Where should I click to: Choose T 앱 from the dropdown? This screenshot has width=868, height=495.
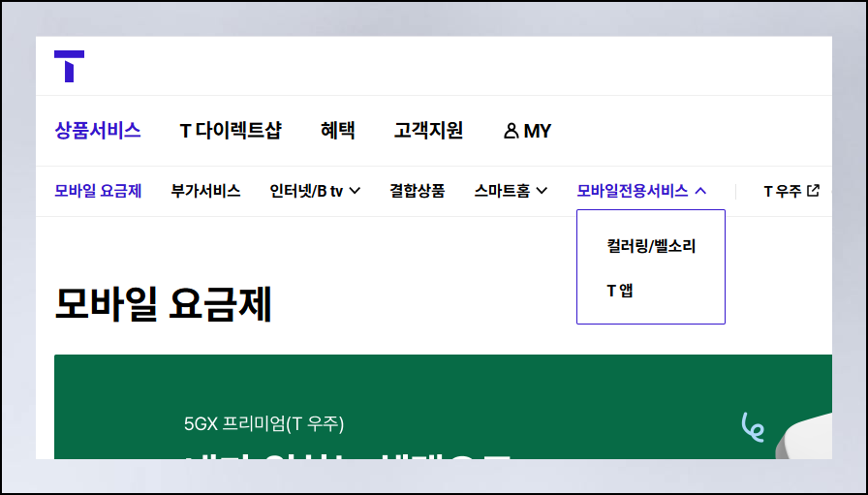(x=620, y=291)
